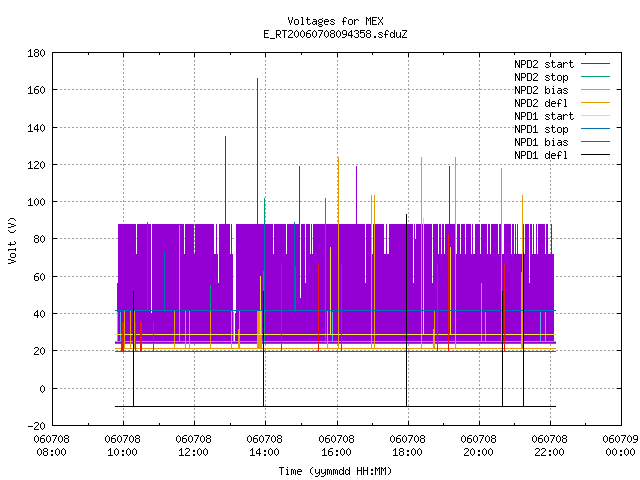
Task: Select the 20:00 x-axis time label
Action: click(x=478, y=452)
